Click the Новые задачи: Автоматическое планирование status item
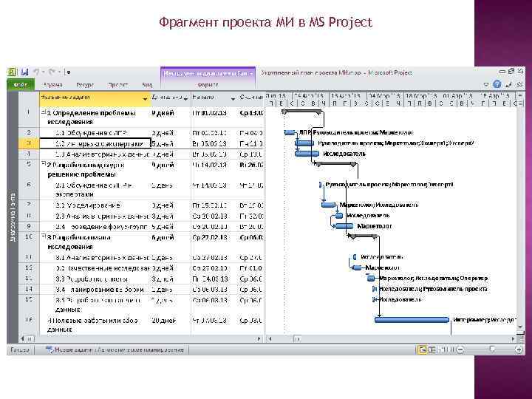Image resolution: width=532 pixels, height=399 pixels. pyautogui.click(x=115, y=349)
